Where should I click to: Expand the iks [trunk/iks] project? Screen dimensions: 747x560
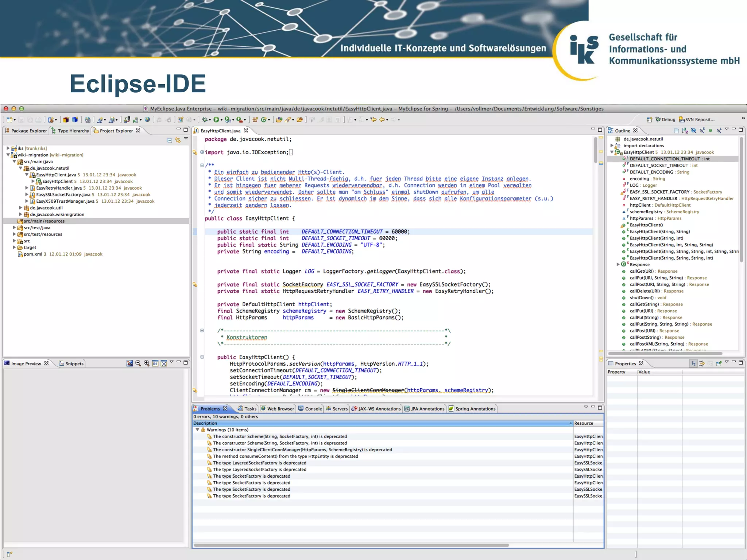[8, 148]
